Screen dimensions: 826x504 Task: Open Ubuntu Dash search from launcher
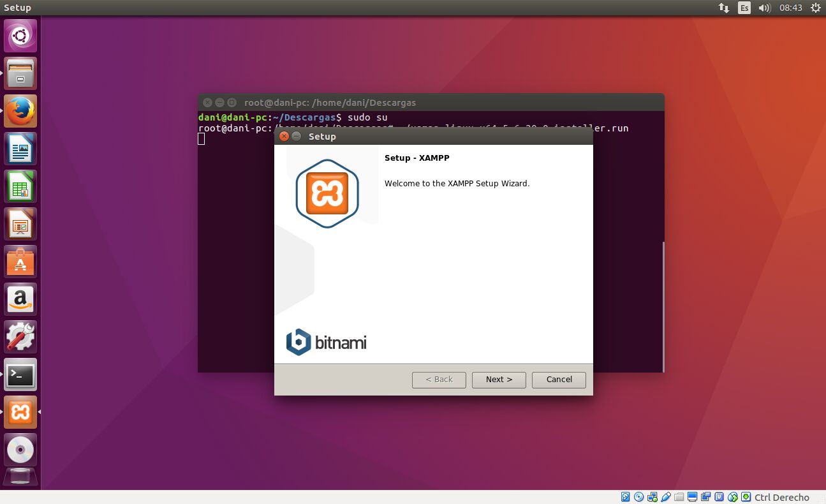20,36
